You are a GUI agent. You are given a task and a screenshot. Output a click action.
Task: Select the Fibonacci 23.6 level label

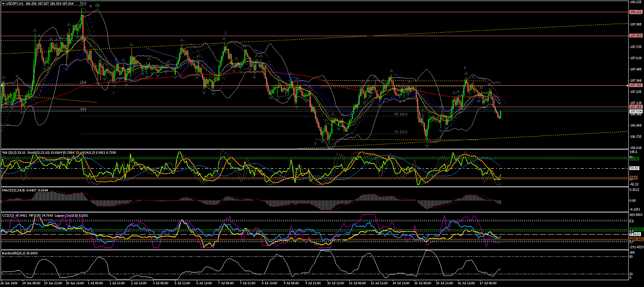[83, 82]
